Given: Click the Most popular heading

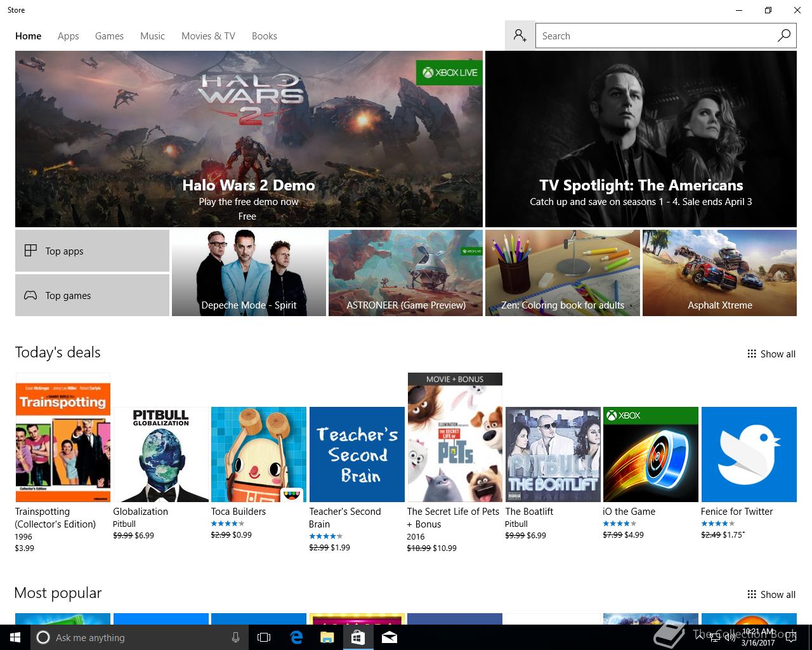Looking at the screenshot, I should pyautogui.click(x=58, y=593).
